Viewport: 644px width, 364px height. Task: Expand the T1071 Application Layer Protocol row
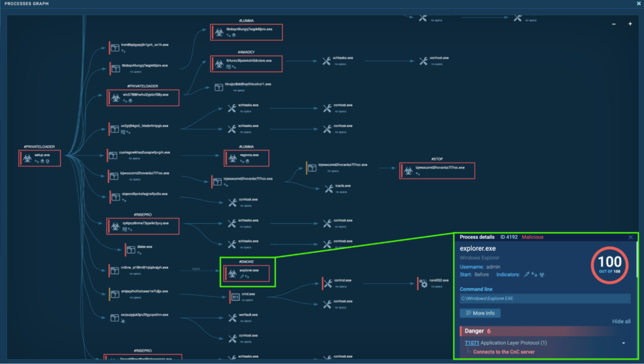pyautogui.click(x=623, y=343)
